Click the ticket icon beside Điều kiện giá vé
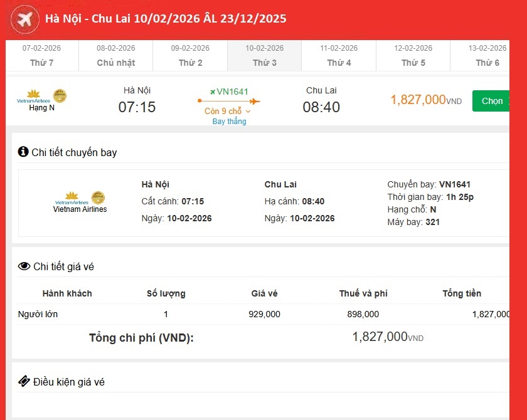This screenshot has width=527, height=420. coord(24,381)
